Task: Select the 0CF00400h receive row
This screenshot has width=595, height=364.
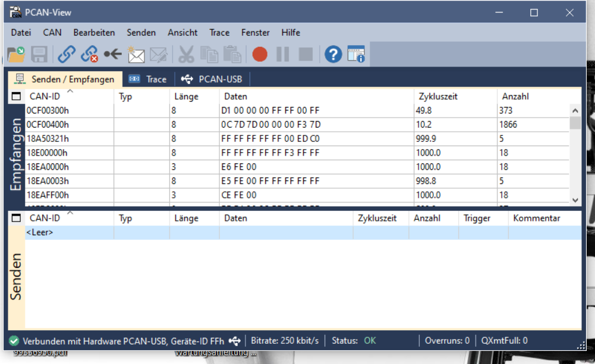Action: [297, 124]
